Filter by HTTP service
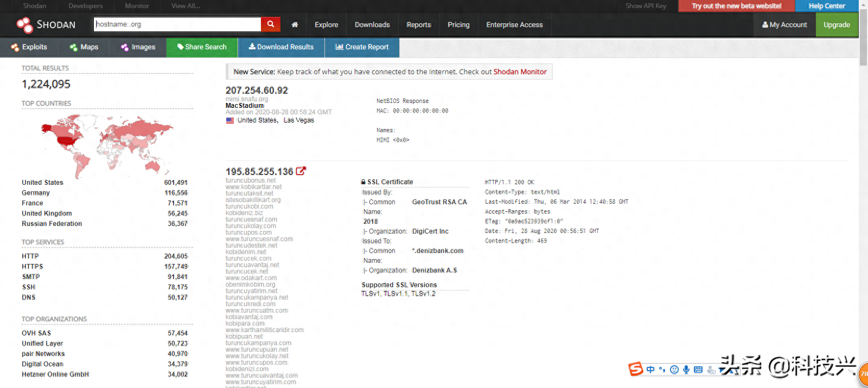 pyautogui.click(x=30, y=256)
